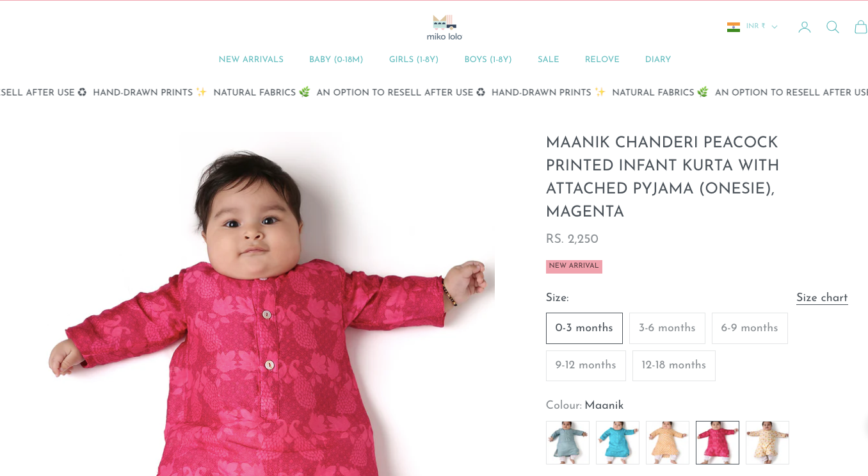The width and height of the screenshot is (868, 476).
Task: Open the search magnifier icon
Action: click(x=833, y=27)
